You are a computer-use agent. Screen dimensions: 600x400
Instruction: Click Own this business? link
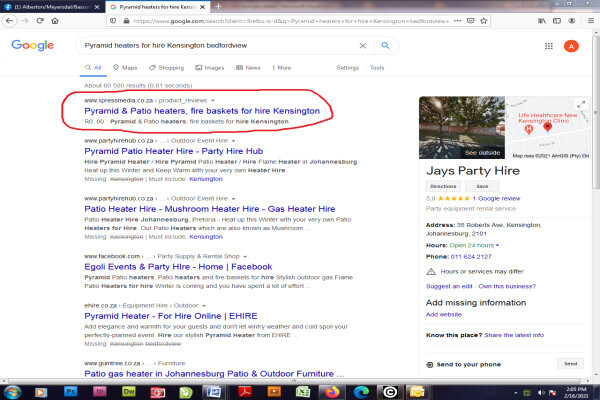(x=507, y=286)
